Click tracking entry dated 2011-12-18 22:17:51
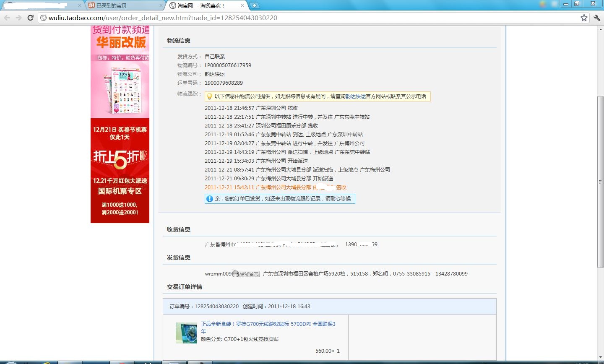Screen dimensions: 604x364 click(x=287, y=117)
